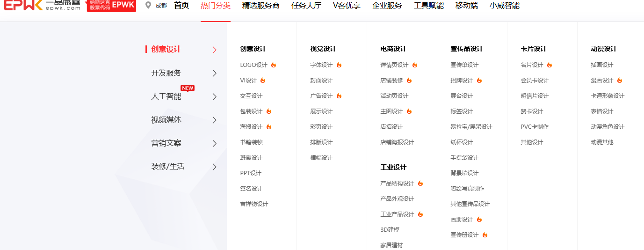Select the 开发服务 sidebar category
Image resolution: width=644 pixels, height=250 pixels.
click(166, 73)
